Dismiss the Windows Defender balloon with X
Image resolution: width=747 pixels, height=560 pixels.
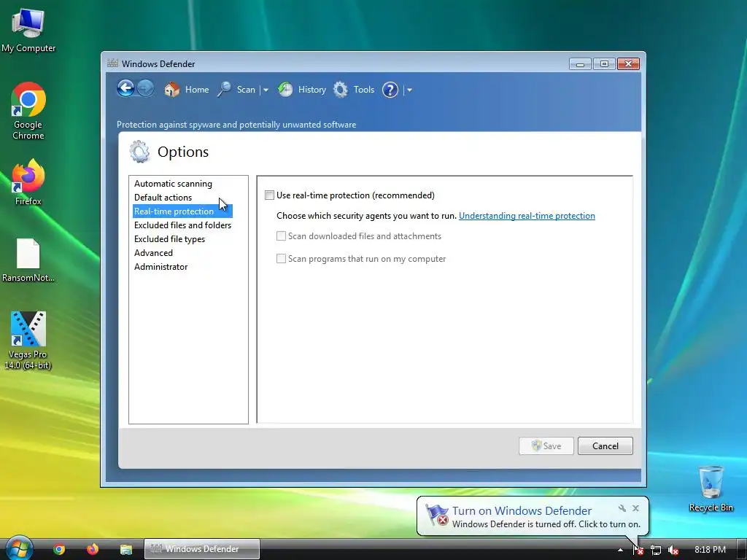[x=635, y=508]
